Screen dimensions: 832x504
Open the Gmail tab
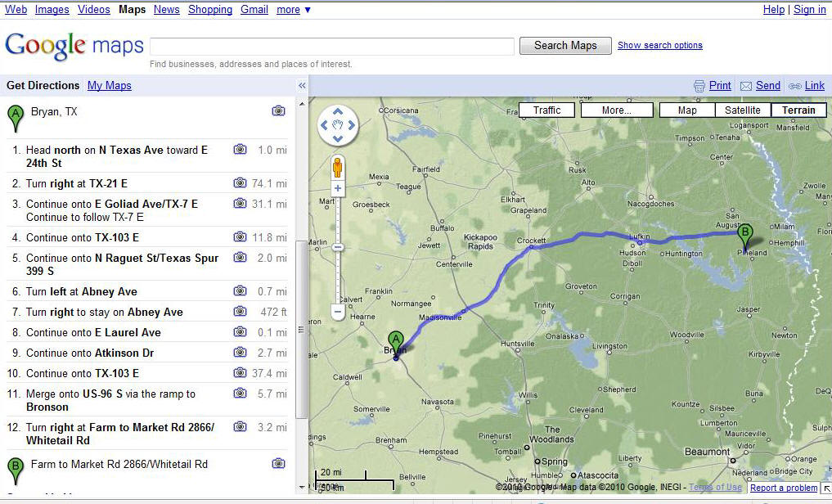coord(254,10)
